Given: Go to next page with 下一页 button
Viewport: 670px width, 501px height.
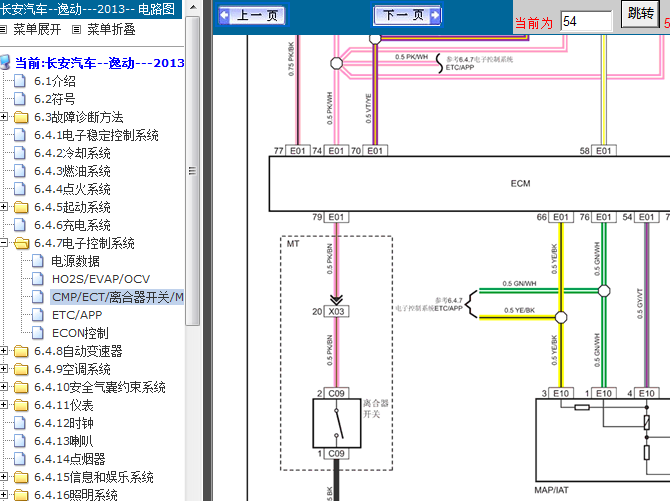Looking at the screenshot, I should pos(408,15).
